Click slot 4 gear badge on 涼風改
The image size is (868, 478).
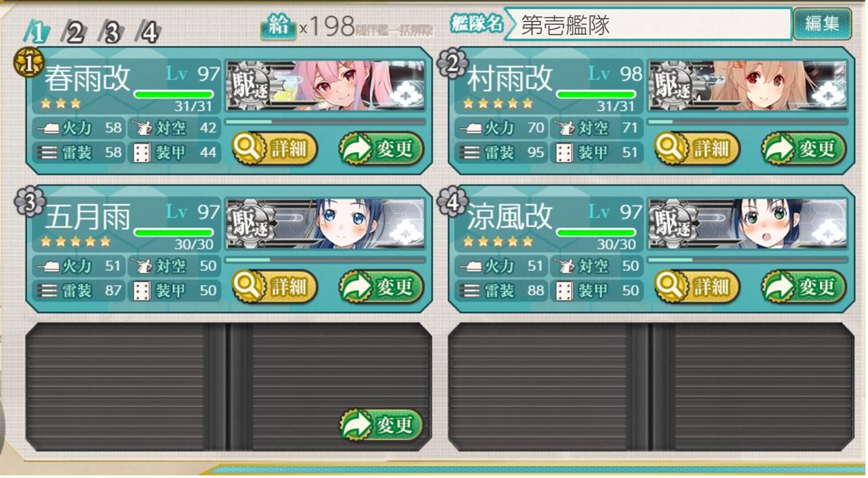pos(452,201)
